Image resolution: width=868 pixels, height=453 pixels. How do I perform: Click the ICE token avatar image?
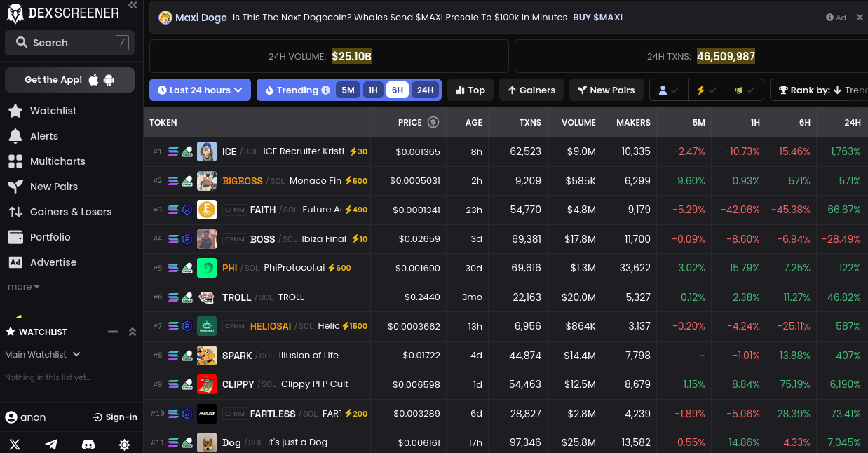pyautogui.click(x=207, y=151)
